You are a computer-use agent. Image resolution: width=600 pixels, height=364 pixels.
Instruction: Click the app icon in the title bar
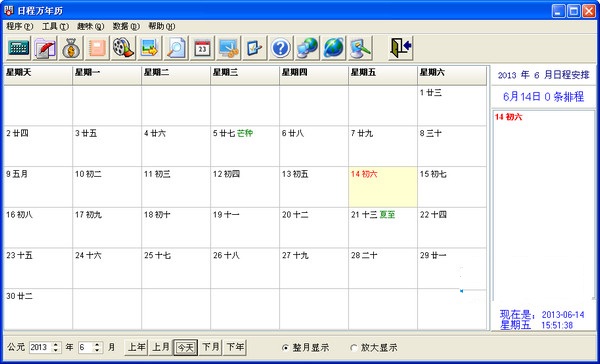click(8, 10)
